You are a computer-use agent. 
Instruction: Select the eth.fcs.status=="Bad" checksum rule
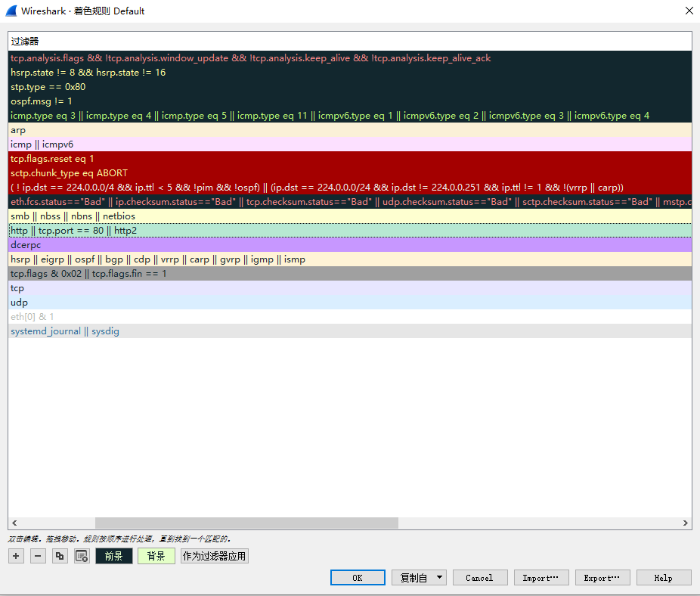coord(350,202)
